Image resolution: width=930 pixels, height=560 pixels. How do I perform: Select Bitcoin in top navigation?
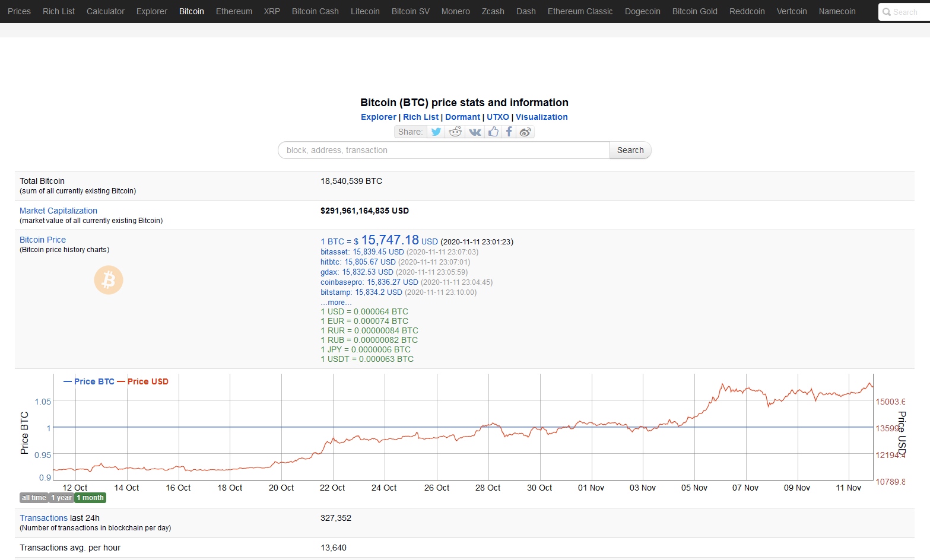[x=192, y=11]
